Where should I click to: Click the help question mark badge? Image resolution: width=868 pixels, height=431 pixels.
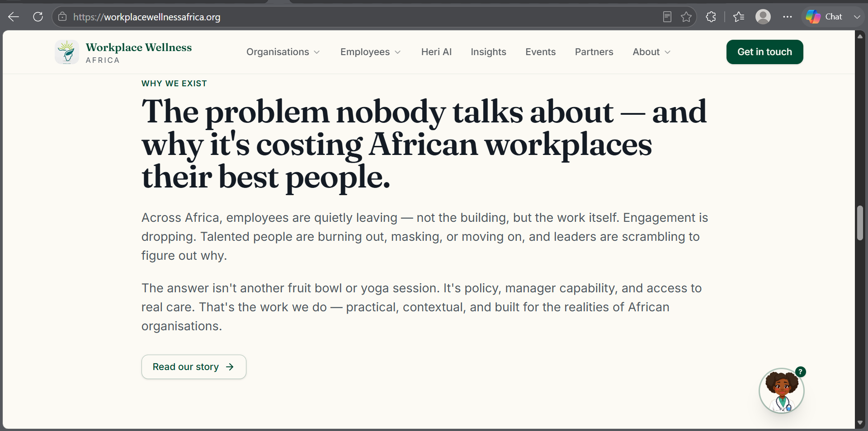pyautogui.click(x=800, y=372)
